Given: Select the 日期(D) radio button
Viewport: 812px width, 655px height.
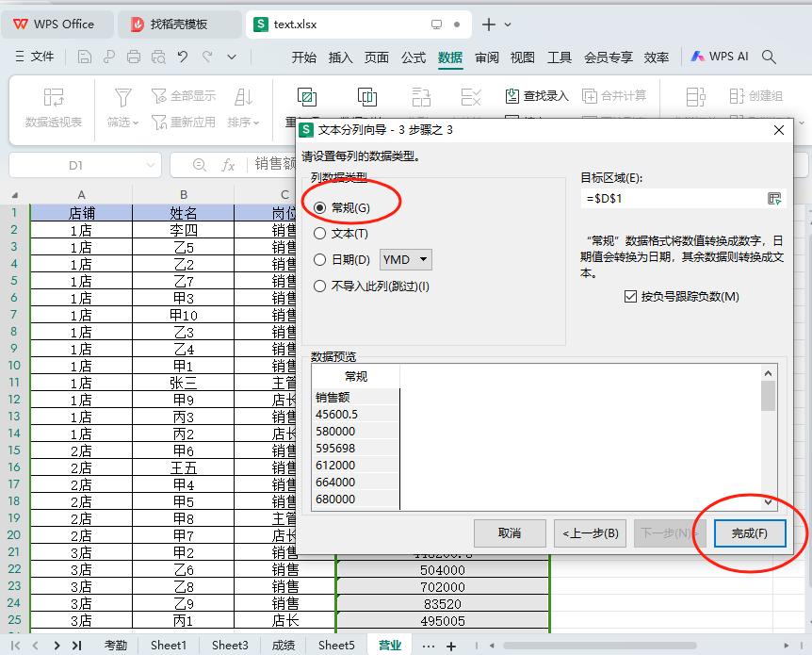Looking at the screenshot, I should [x=320, y=259].
